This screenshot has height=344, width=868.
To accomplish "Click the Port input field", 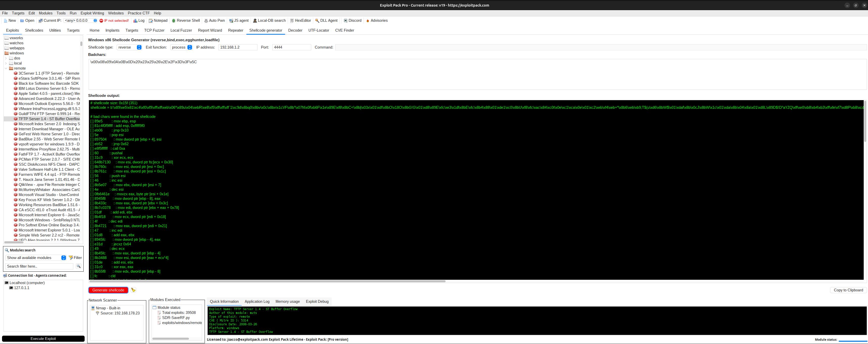I will pos(292,48).
